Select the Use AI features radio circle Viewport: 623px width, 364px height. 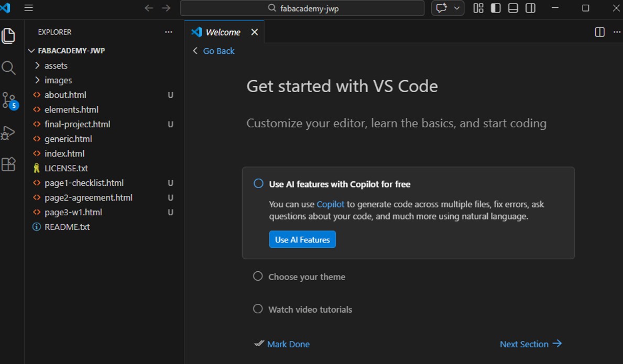click(258, 183)
